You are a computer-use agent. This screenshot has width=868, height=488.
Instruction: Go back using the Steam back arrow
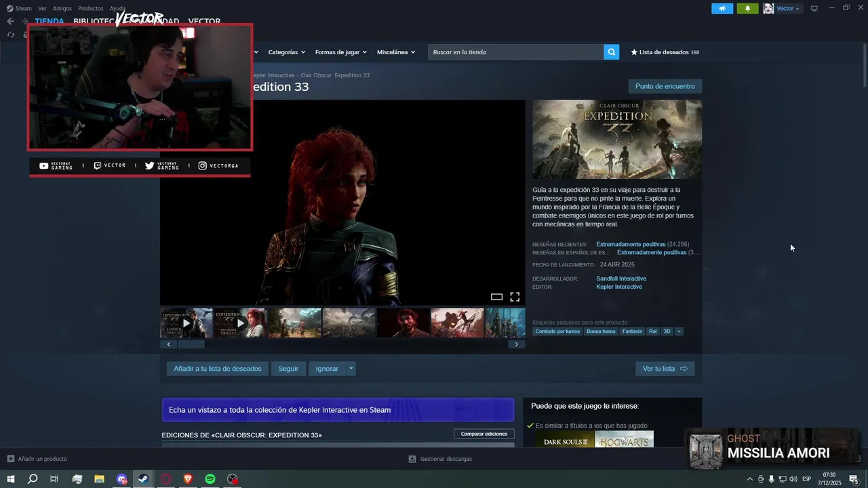coord(10,21)
